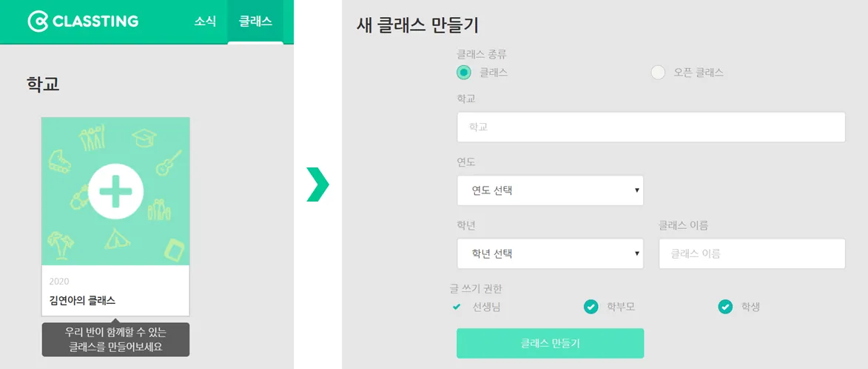Image resolution: width=868 pixels, height=369 pixels.
Task: Click the Classting logo icon
Action: (x=38, y=21)
